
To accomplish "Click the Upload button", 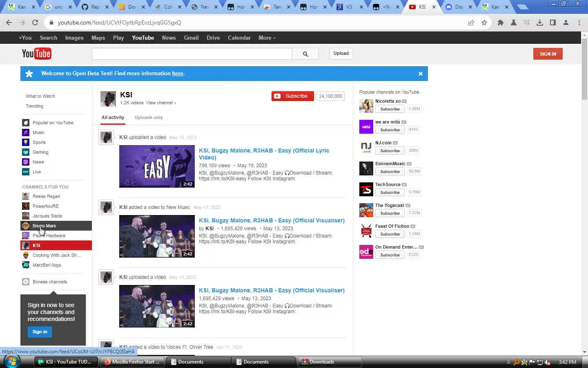I will tap(341, 54).
